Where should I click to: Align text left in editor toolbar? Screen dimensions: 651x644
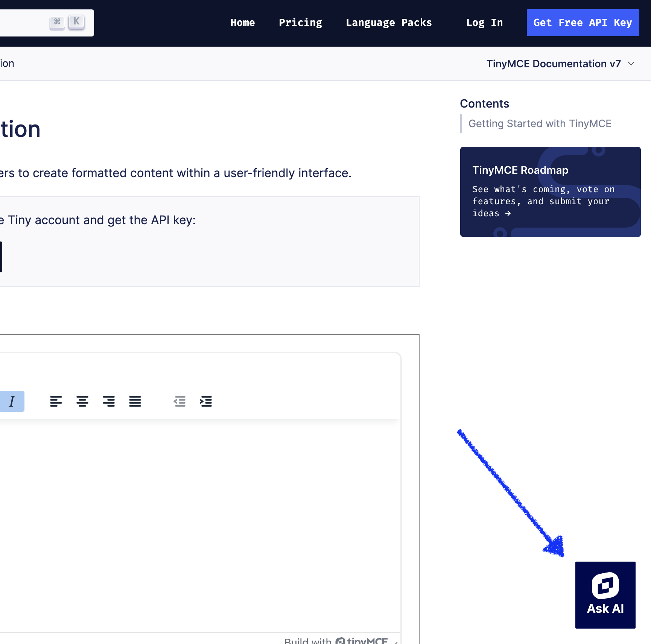point(56,401)
